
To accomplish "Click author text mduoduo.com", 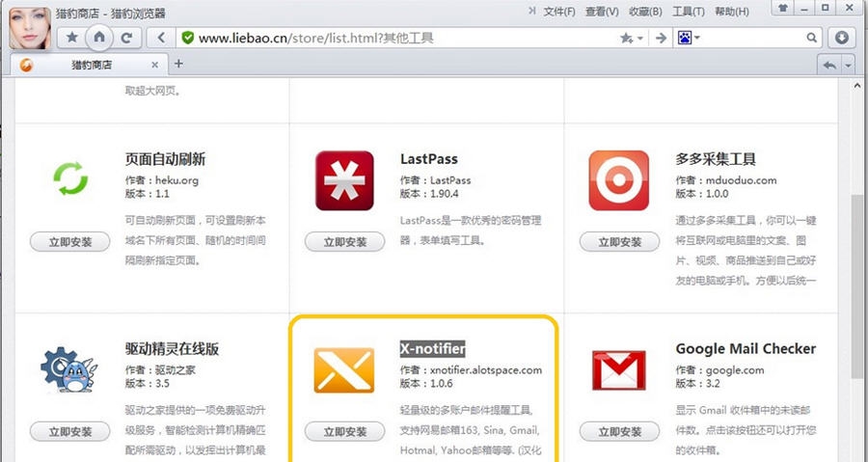I will 742,180.
